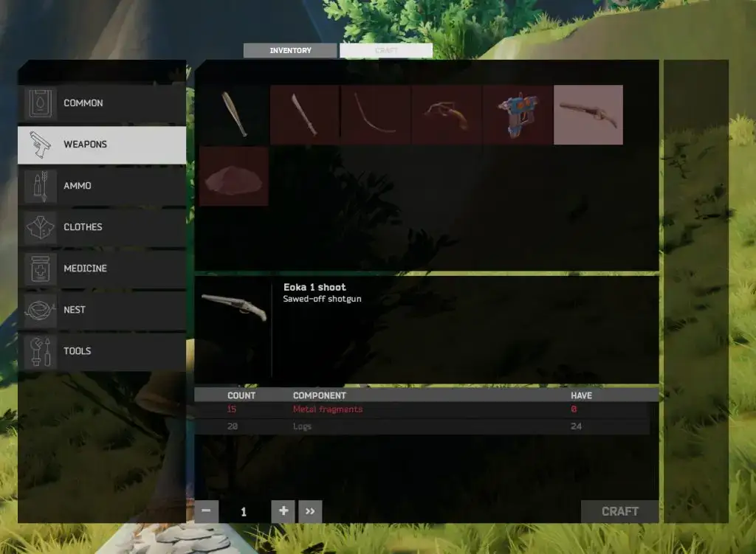Open the Tools category

(x=102, y=351)
